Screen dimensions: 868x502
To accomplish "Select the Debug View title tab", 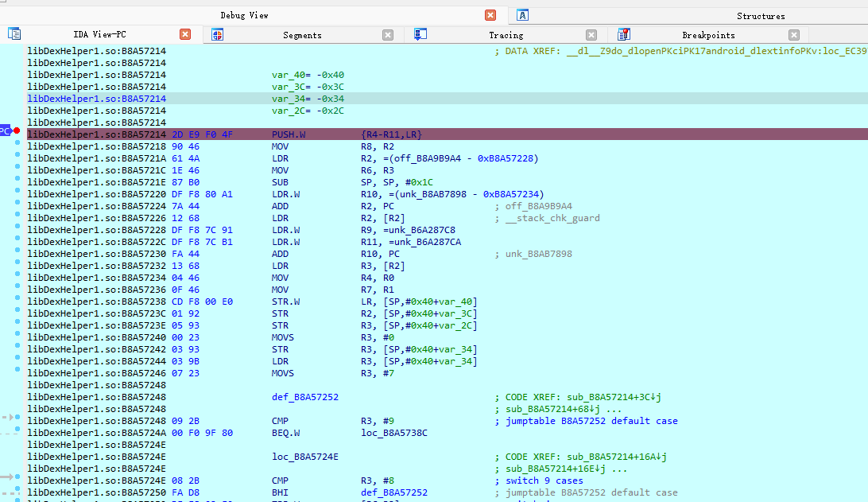I will tap(244, 15).
